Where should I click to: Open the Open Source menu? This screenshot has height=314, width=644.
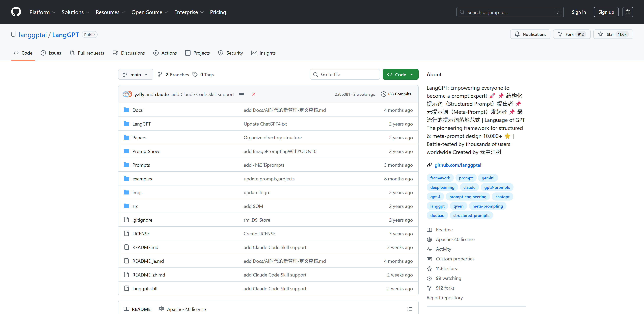pos(149,12)
